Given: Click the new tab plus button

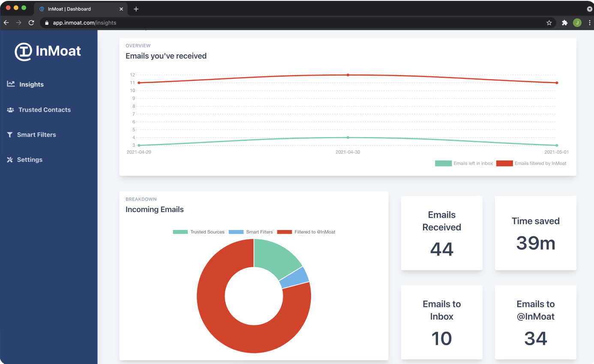Looking at the screenshot, I should click(x=136, y=9).
